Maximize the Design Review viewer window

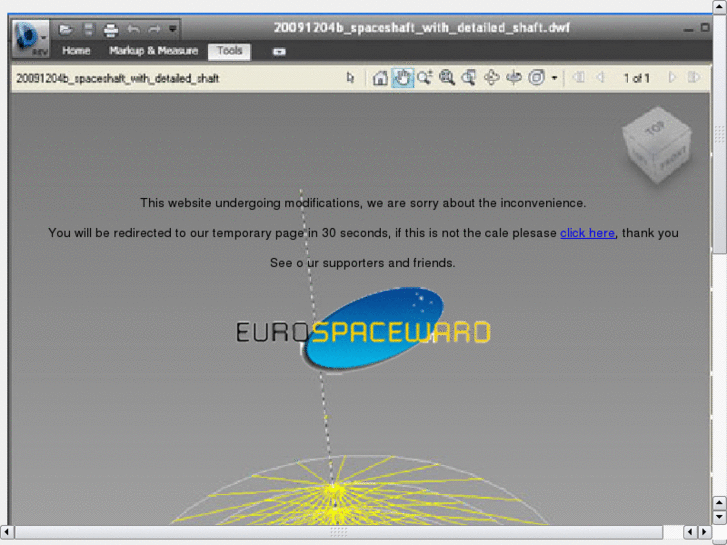tap(705, 28)
